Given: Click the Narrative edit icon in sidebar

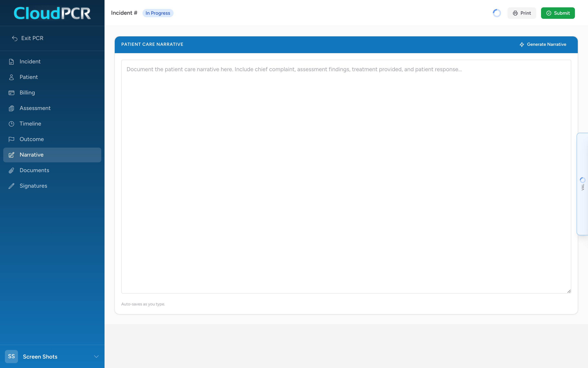Looking at the screenshot, I should (x=11, y=155).
